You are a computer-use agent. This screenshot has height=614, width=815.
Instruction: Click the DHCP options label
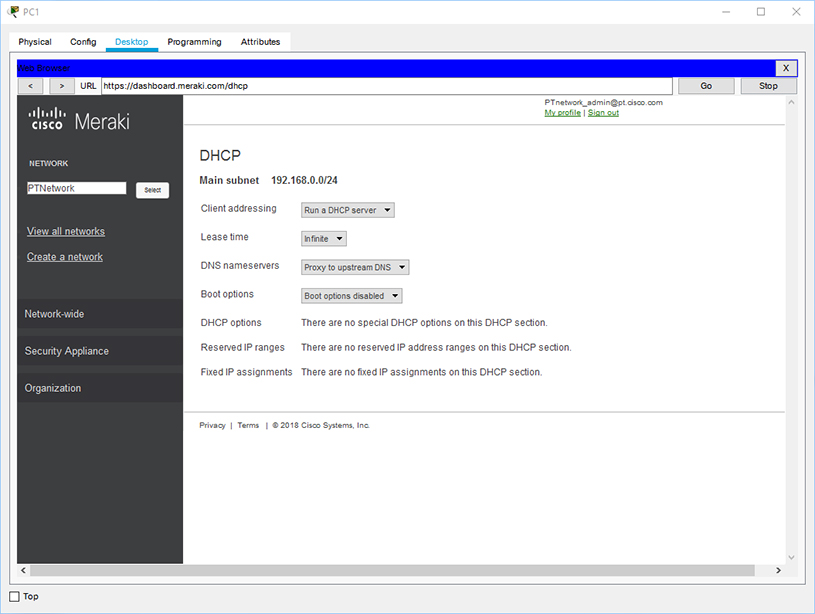click(231, 323)
